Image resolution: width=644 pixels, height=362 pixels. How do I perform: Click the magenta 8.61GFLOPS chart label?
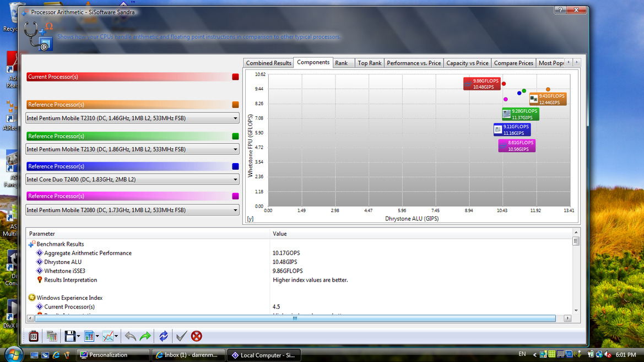(517, 146)
